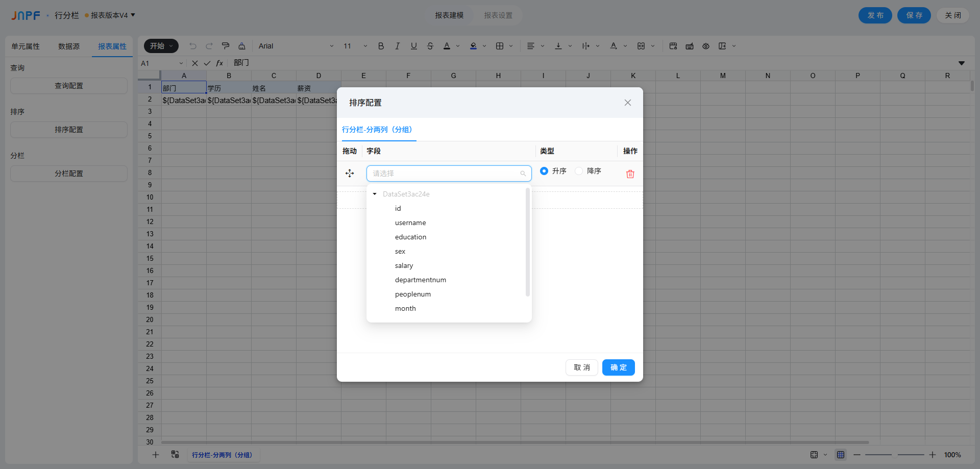Click the strikethrough icon in toolbar
The height and width of the screenshot is (469, 980).
[430, 46]
